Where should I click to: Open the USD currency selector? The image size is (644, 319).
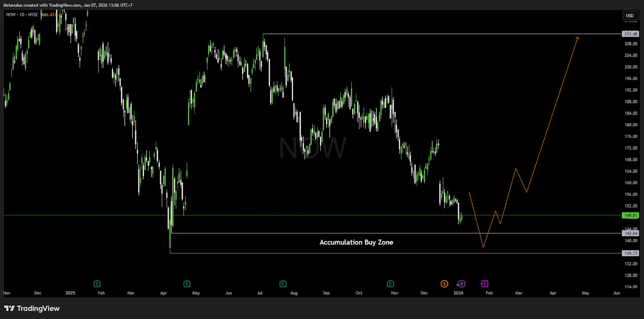click(x=630, y=16)
